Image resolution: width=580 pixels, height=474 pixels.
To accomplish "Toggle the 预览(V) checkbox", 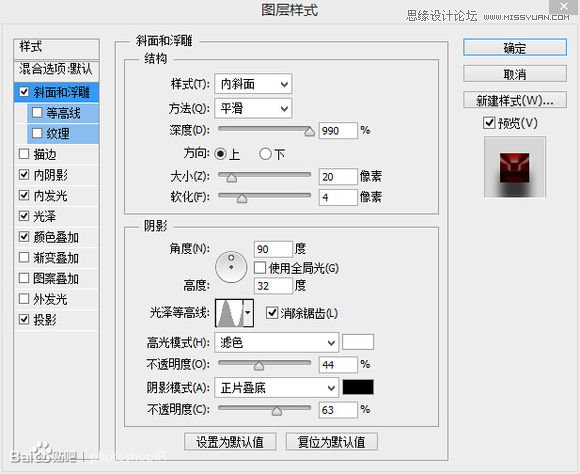I will (x=489, y=123).
